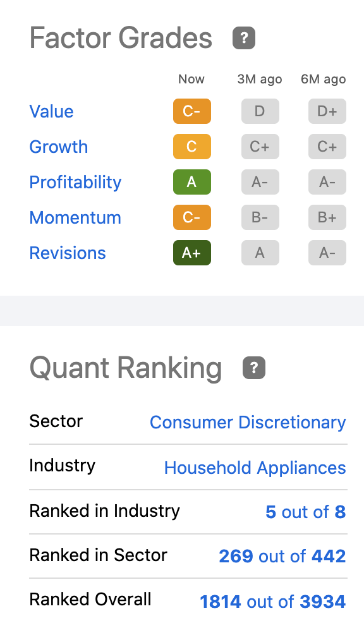Open the Consumer Discretionary sector link
The height and width of the screenshot is (623, 364).
(x=248, y=422)
